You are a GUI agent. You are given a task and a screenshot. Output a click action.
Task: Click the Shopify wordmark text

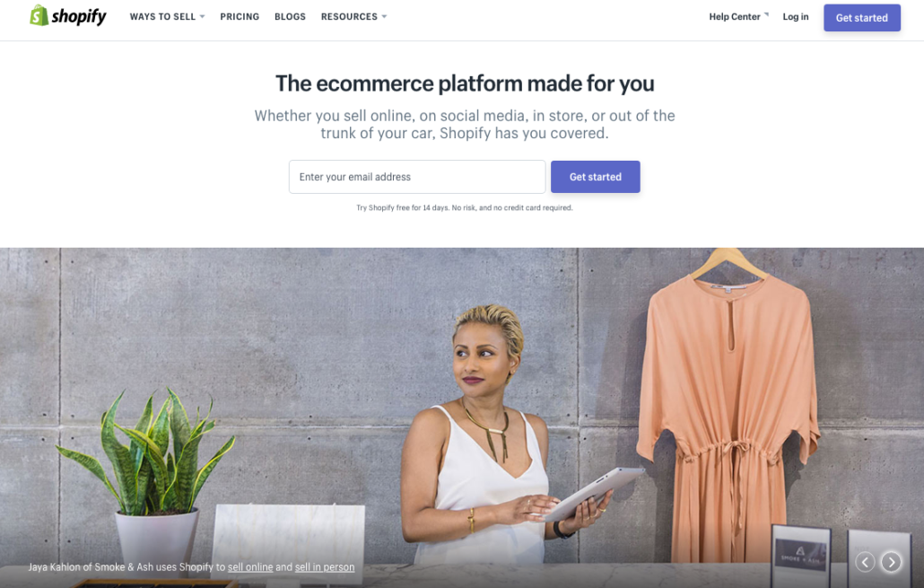tap(79, 16)
